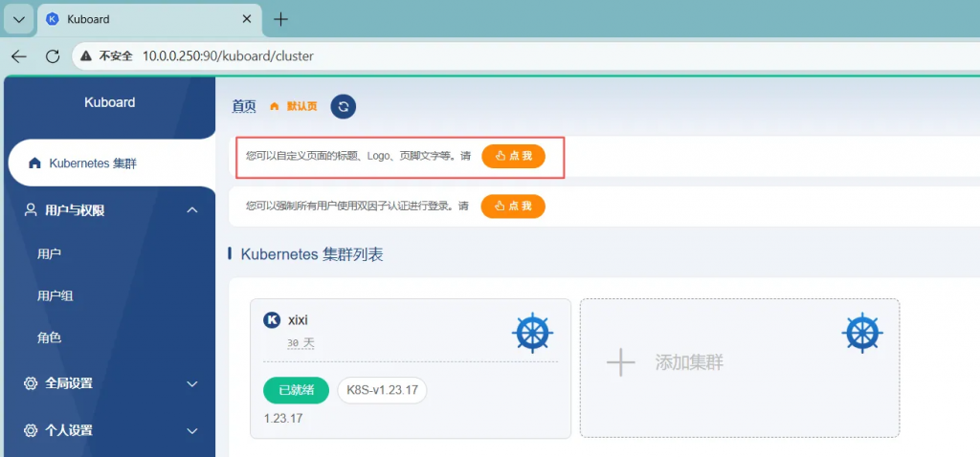Screen dimensions: 980x457
Task: Expand the 个人设置 sidebar section
Action: [191, 431]
